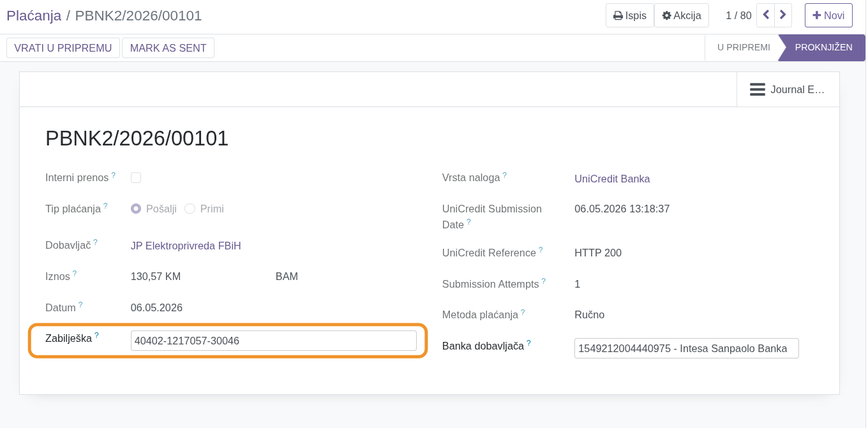Click the Submission Attempts value 1
This screenshot has height=428, width=868.
click(x=577, y=284)
